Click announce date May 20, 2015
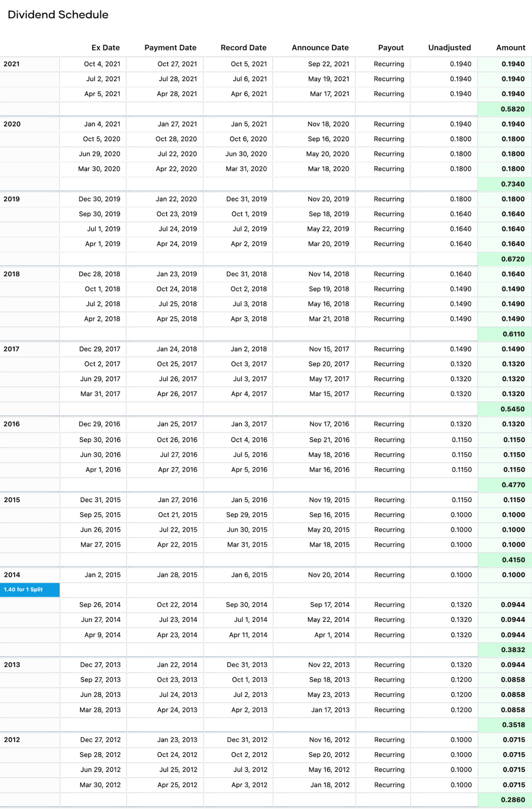The width and height of the screenshot is (532, 809). point(329,530)
